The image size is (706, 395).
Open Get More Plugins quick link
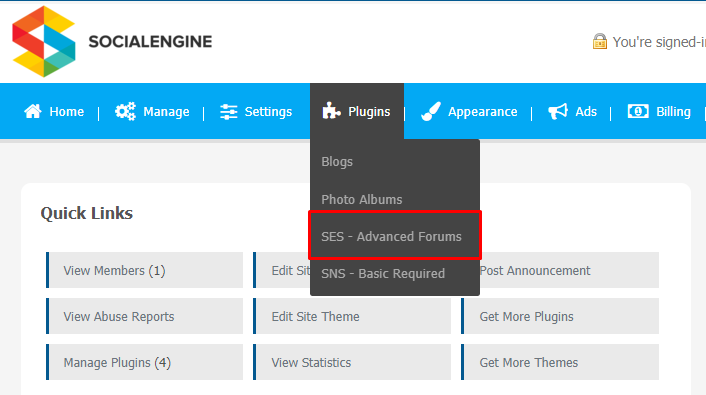(560, 316)
